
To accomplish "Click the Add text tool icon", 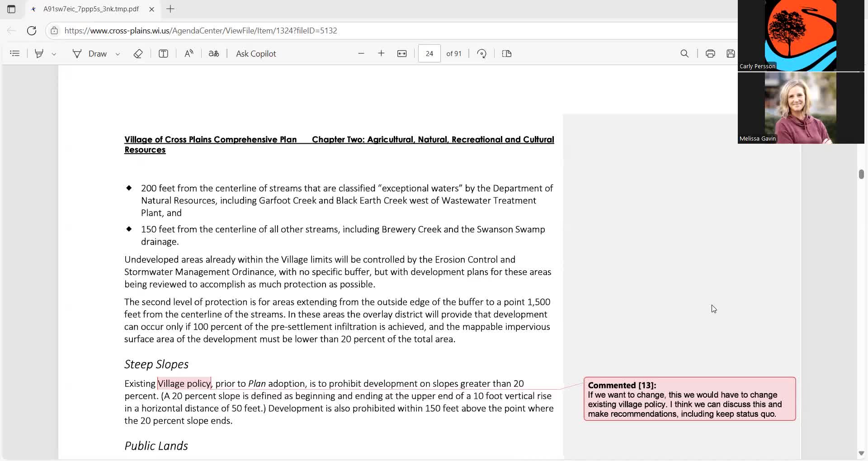I will click(164, 53).
